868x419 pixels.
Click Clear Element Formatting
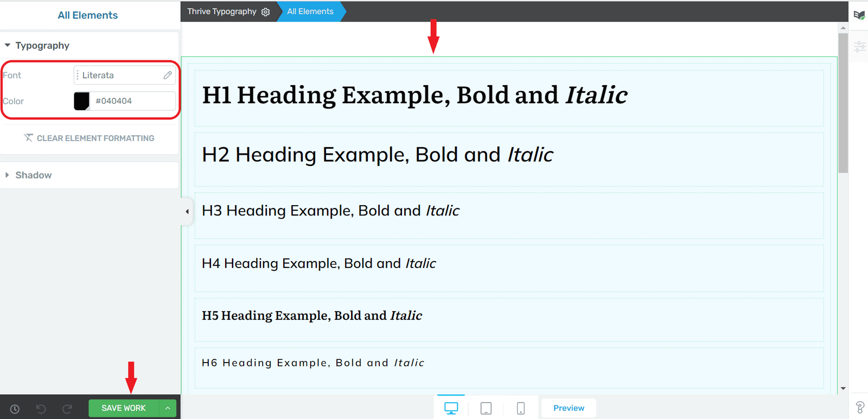90,138
